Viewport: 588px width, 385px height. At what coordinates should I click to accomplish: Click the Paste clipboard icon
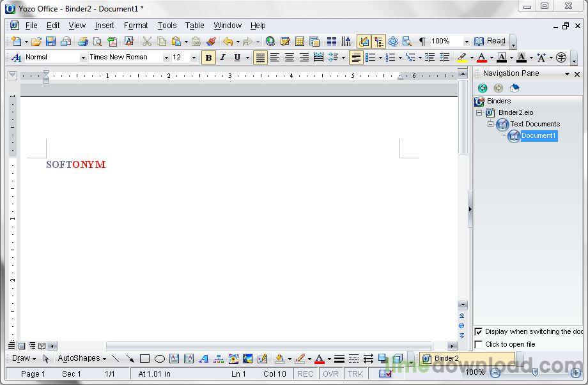[x=176, y=42]
